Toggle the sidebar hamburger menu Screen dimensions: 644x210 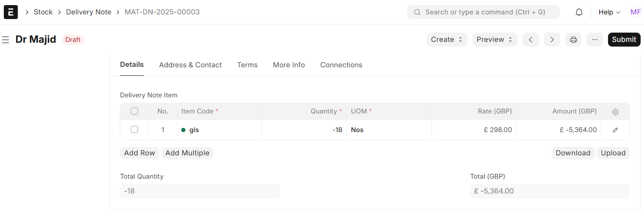coord(6,40)
